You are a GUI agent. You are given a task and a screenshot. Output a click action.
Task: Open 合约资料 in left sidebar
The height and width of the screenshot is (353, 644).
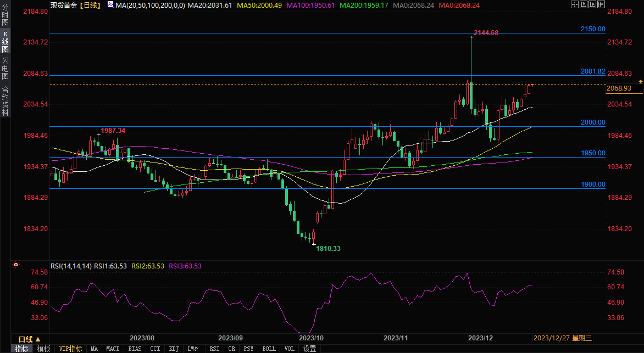click(x=5, y=100)
